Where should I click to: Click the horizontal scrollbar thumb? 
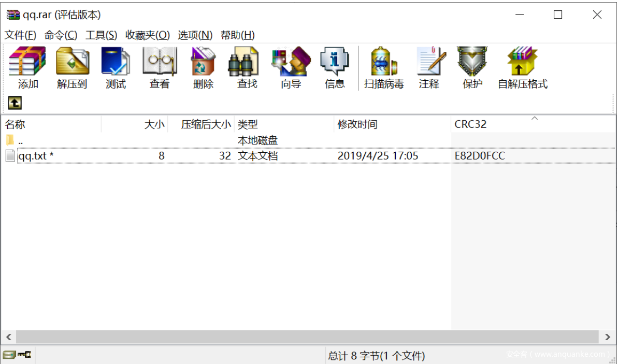coord(307,337)
